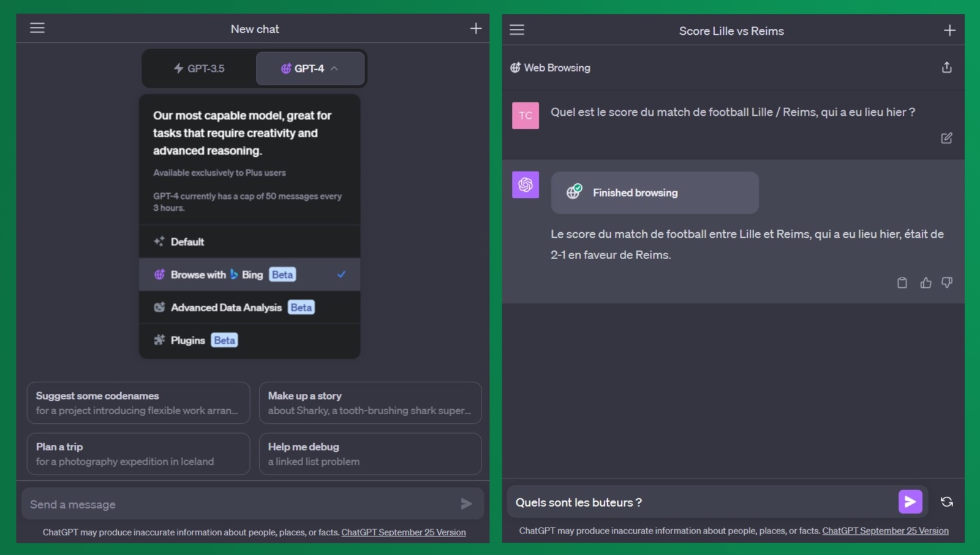Image resolution: width=980 pixels, height=555 pixels.
Task: Click the checkmark next to Browse with Bing
Action: (x=341, y=274)
